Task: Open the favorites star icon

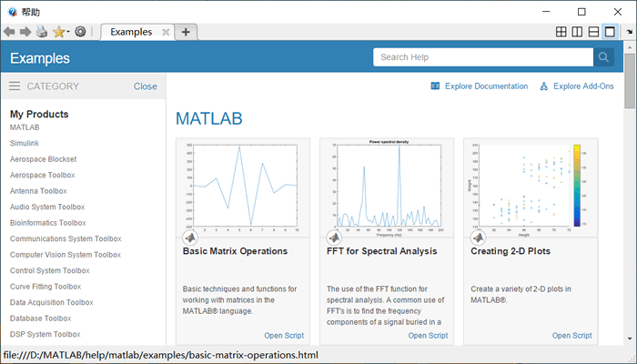Action: pyautogui.click(x=58, y=31)
